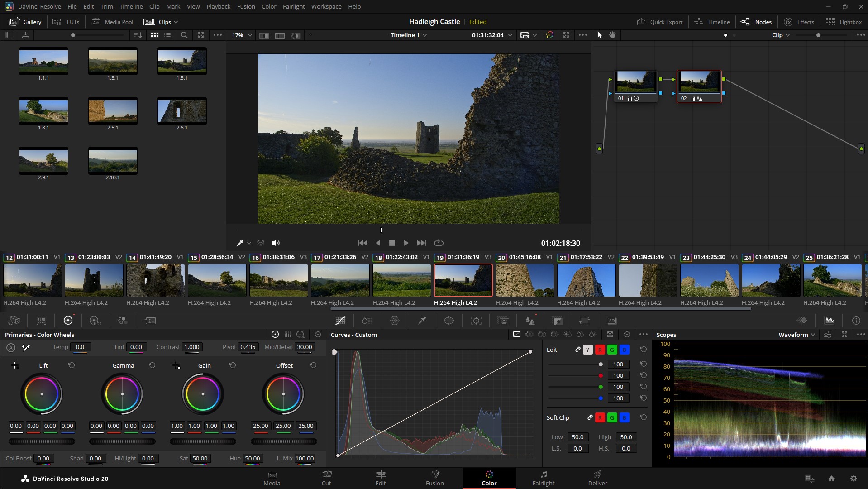Open the HDR color wheels palette
The image size is (868, 489).
95,321
